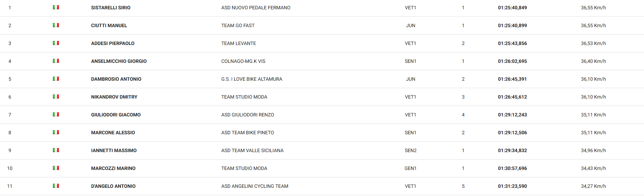Click the flag icon beside MARCONE ALESSIO

56,132
